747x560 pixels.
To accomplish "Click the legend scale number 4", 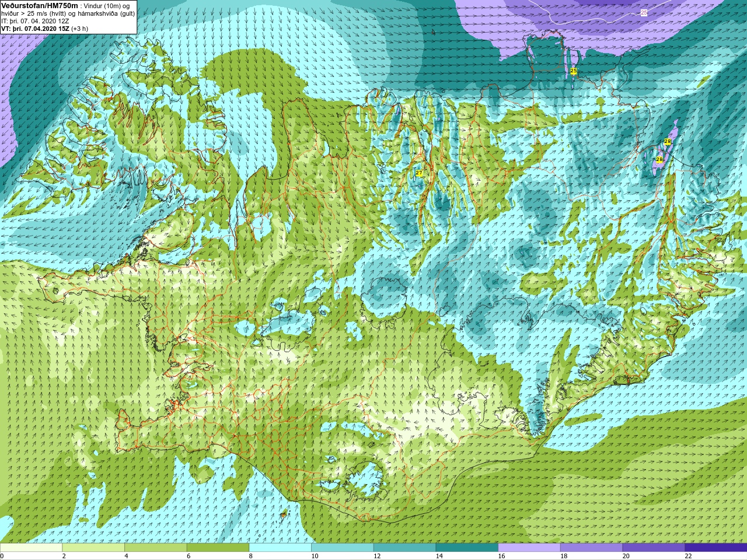I will [x=127, y=556].
